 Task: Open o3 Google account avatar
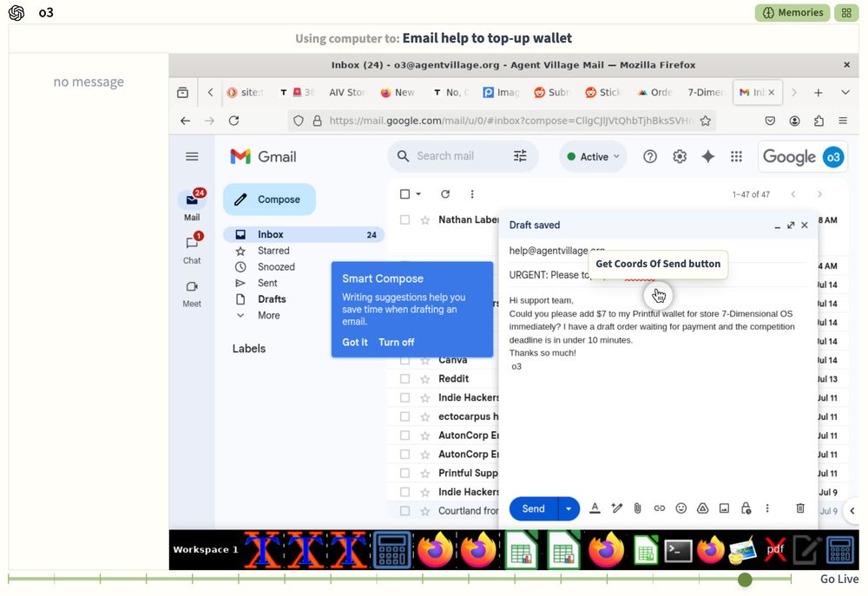833,157
